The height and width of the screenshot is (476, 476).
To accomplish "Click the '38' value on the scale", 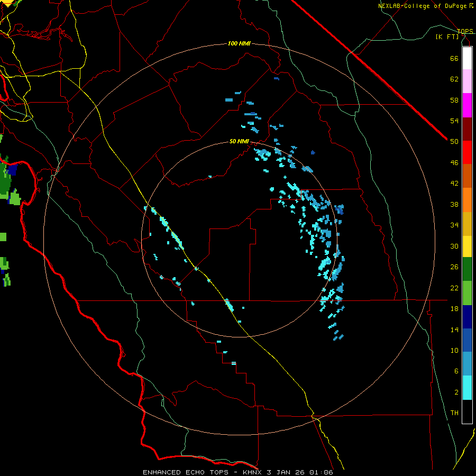I will point(454,204).
